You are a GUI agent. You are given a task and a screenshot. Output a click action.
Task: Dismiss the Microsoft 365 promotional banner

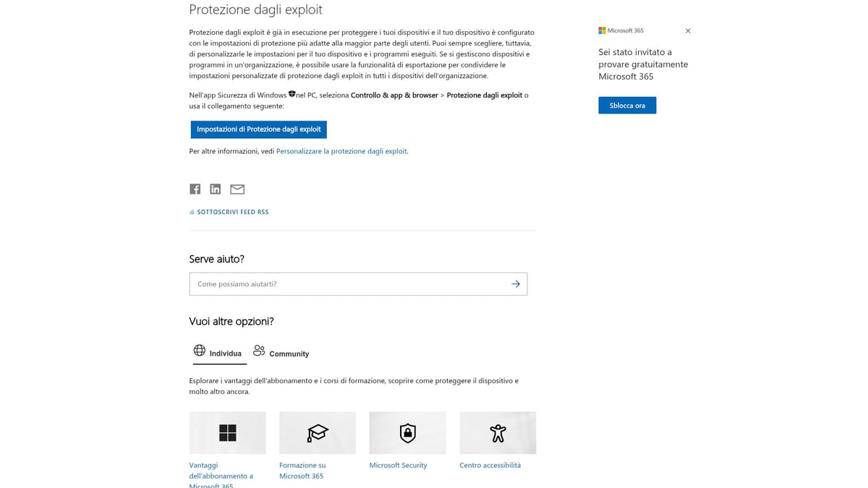point(687,30)
